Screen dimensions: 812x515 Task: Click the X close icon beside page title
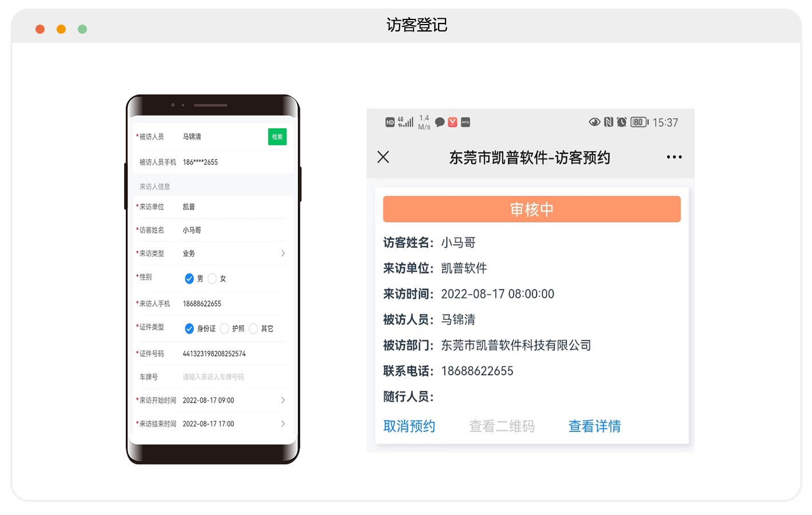point(383,157)
